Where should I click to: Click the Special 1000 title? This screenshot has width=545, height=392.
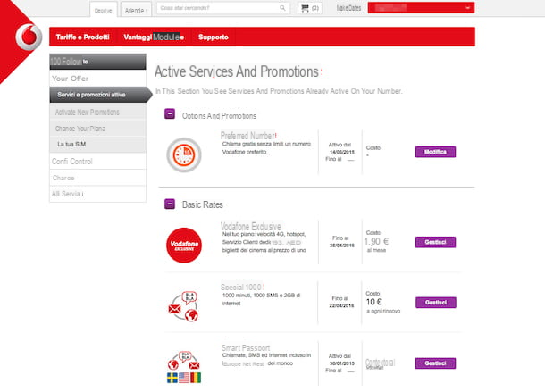click(242, 287)
